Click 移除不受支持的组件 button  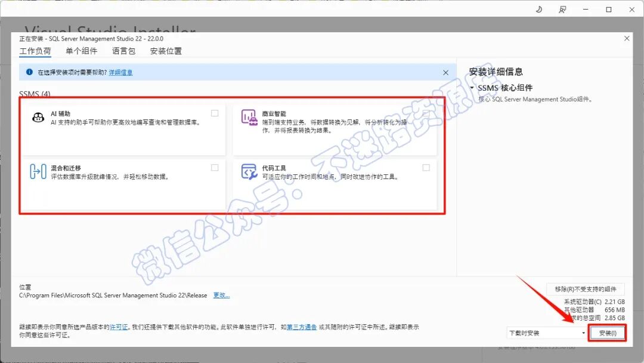pos(586,289)
